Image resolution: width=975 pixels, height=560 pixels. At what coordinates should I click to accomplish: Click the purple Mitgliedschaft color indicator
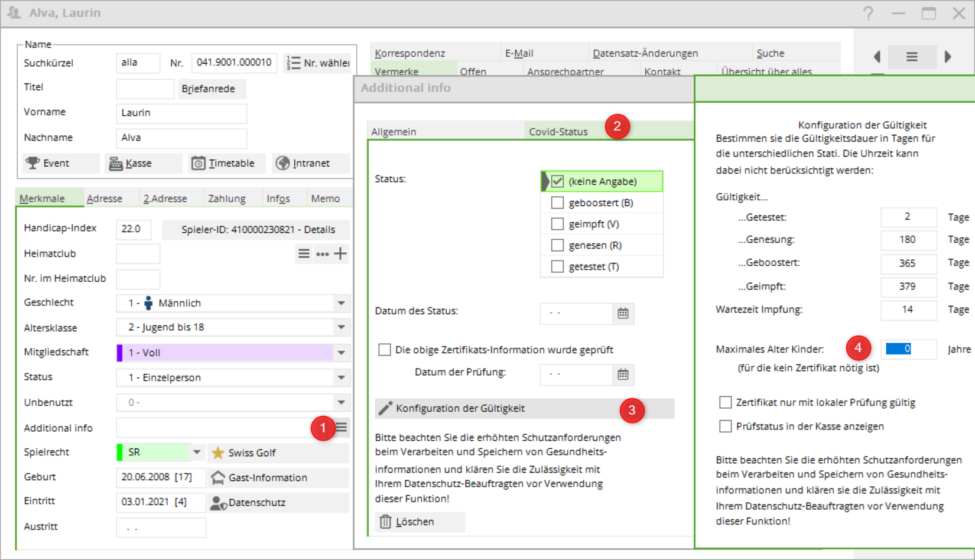119,353
